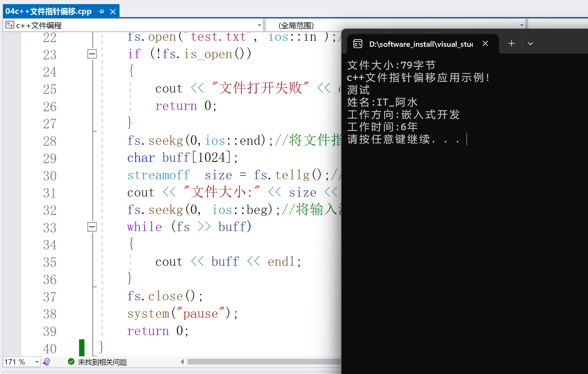Click the "文件打开失败" string literal

260,88
